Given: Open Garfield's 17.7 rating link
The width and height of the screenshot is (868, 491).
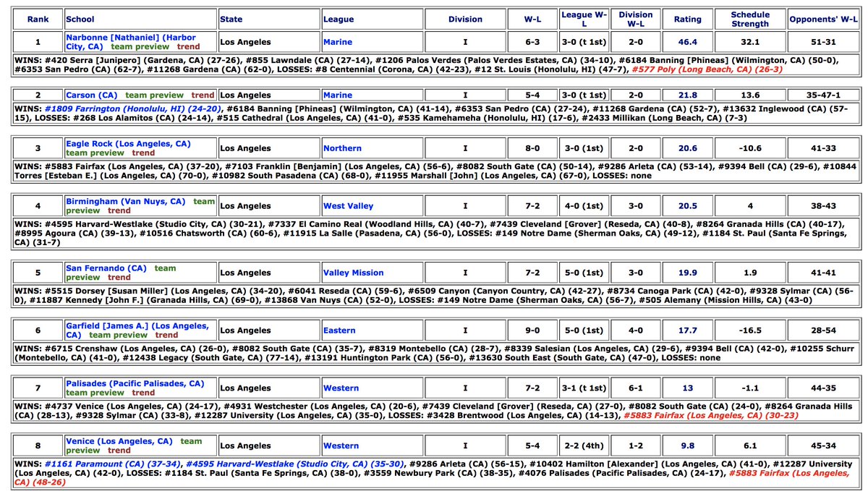Looking at the screenshot, I should tap(687, 330).
